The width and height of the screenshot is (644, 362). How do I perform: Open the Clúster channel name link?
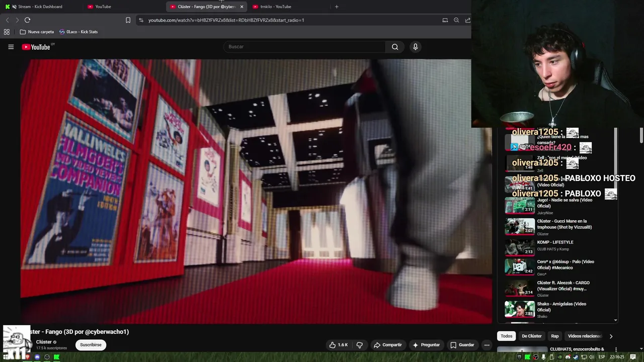click(x=44, y=342)
